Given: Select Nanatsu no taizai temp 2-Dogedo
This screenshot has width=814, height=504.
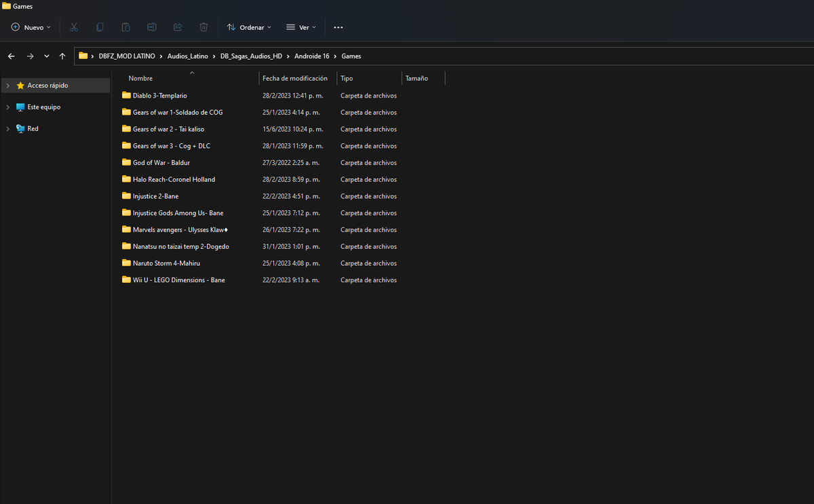Looking at the screenshot, I should tap(181, 247).
